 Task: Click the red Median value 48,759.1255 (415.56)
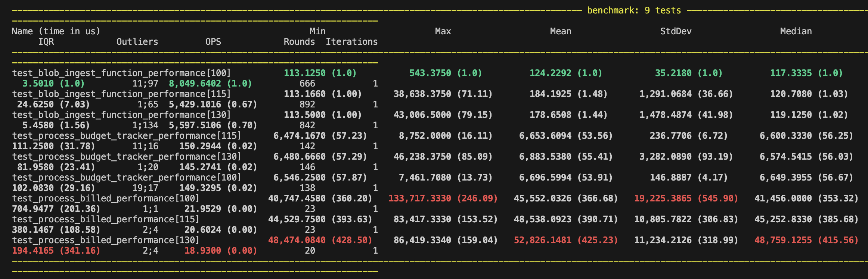806,240
